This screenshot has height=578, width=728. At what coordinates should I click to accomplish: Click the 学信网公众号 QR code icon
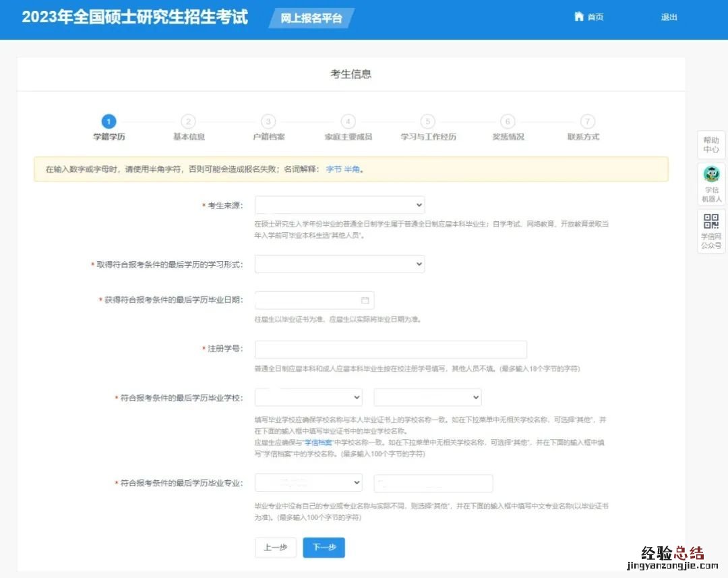(711, 221)
